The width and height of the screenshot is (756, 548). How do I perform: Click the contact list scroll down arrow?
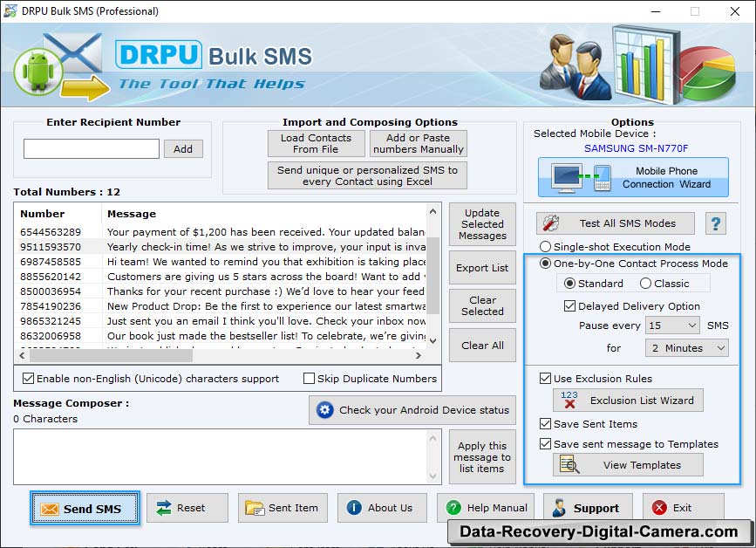[x=433, y=341]
